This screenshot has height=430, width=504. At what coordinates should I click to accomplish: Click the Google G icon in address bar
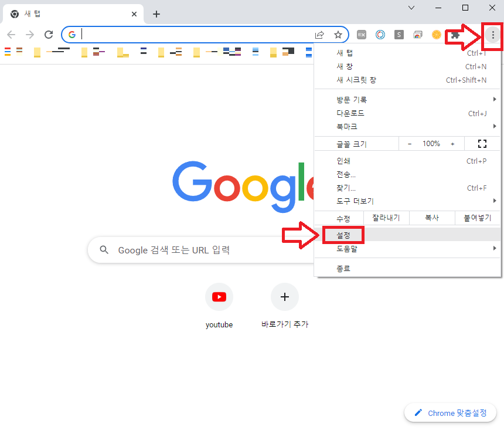pos(72,35)
